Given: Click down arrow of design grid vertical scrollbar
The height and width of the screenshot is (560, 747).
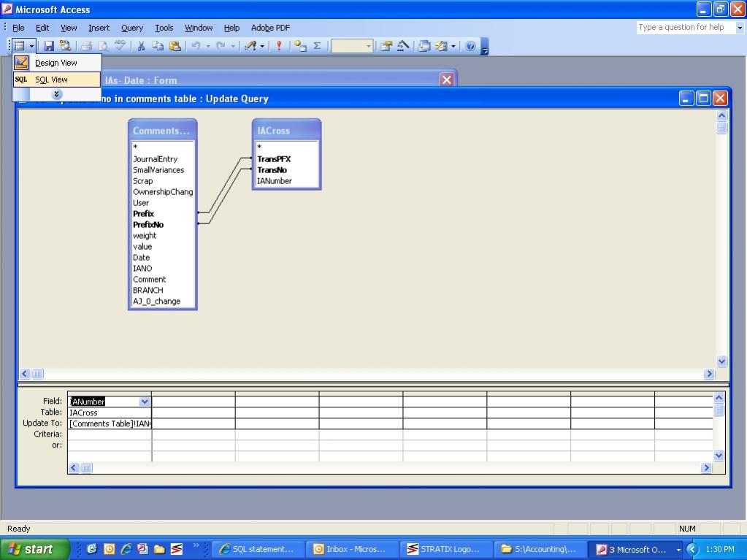Looking at the screenshot, I should point(719,456).
